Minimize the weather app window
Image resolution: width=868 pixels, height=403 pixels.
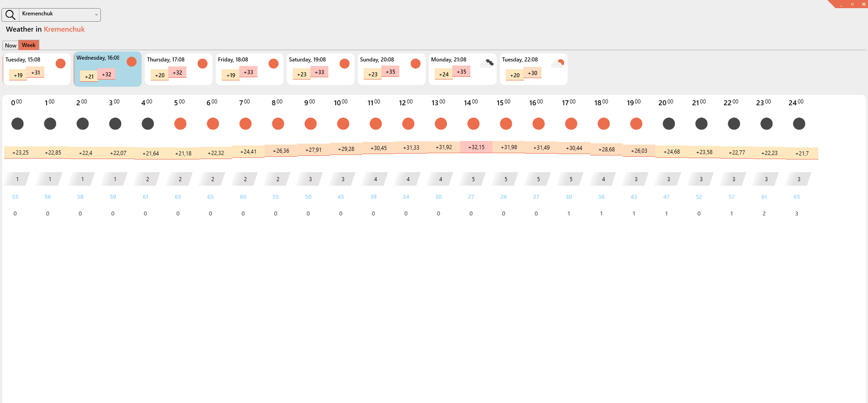(x=841, y=4)
